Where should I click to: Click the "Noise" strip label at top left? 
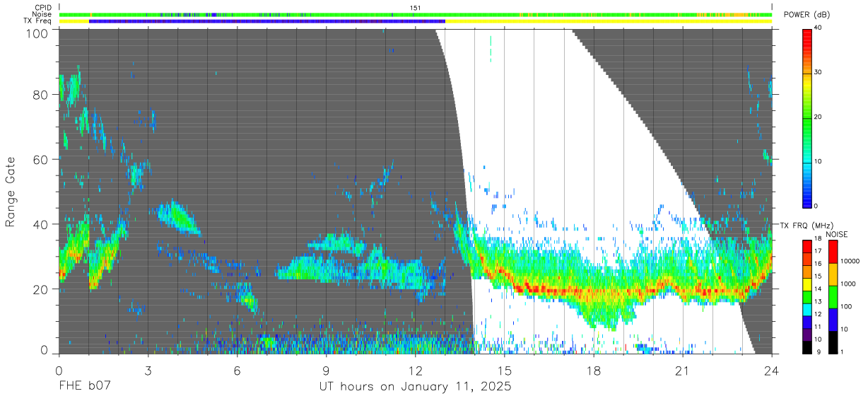pos(42,14)
